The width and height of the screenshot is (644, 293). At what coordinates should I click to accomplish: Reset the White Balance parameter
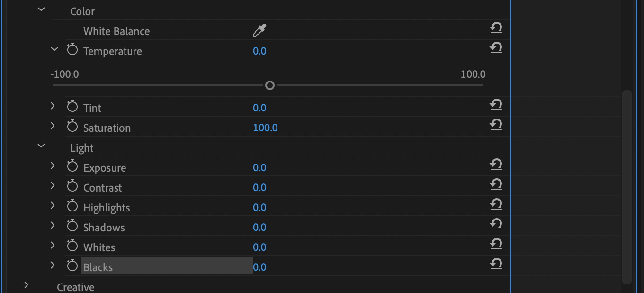pos(496,28)
